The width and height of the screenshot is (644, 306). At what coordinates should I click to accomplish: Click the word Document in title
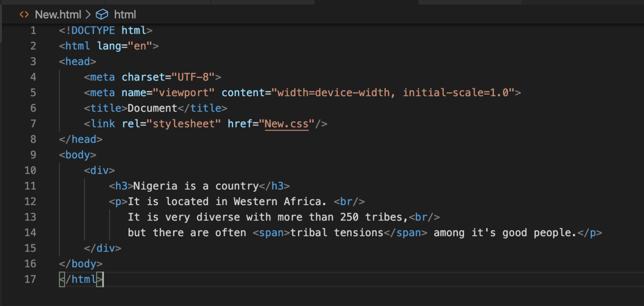(152, 108)
